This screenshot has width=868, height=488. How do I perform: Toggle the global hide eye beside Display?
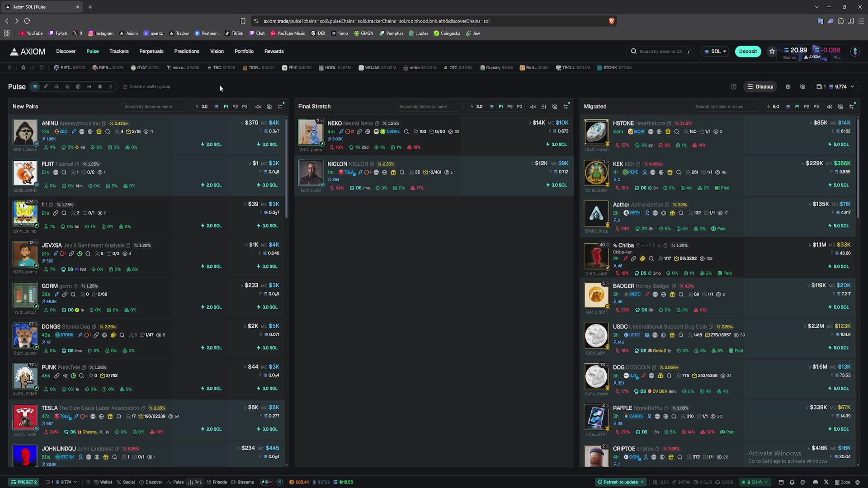point(803,87)
